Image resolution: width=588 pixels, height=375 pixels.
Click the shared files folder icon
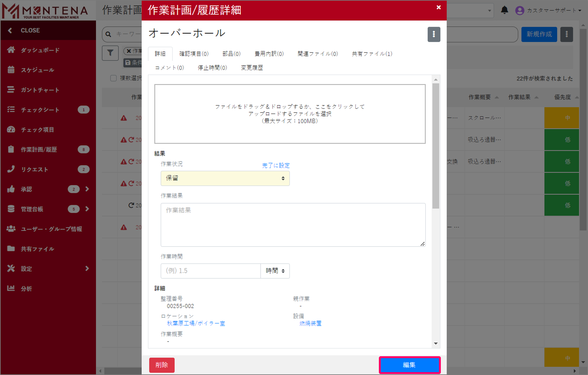pyautogui.click(x=11, y=249)
